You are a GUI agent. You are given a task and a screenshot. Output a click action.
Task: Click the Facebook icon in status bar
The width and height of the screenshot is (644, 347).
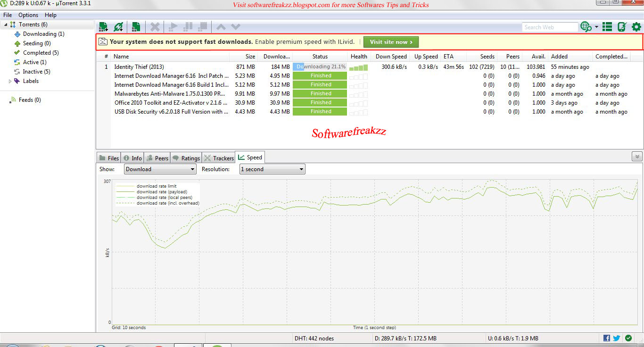[x=607, y=338]
